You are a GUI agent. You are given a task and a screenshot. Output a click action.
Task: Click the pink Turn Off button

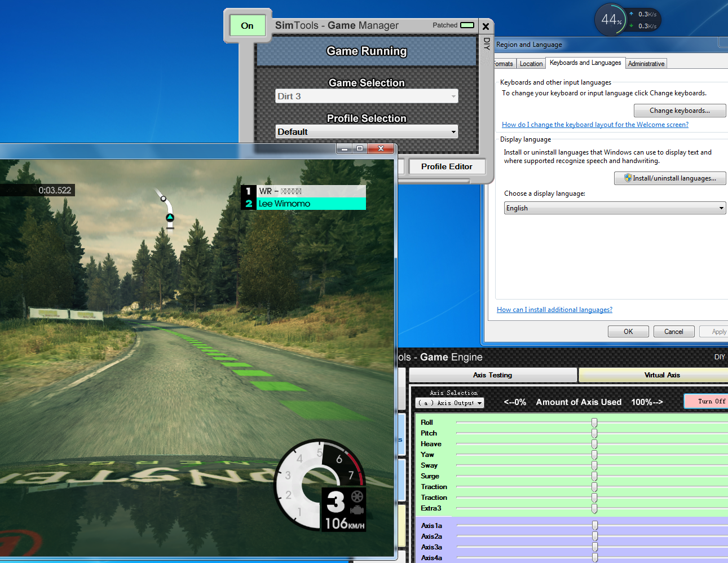coord(707,401)
